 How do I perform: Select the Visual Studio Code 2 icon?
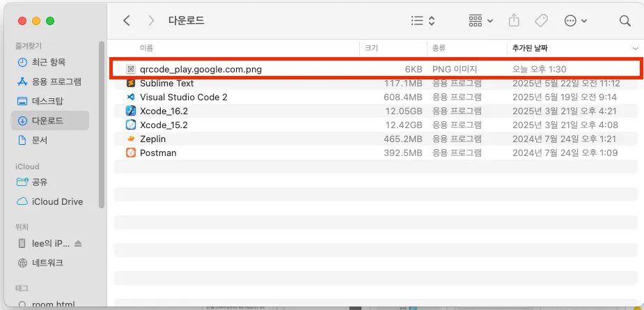(x=131, y=97)
